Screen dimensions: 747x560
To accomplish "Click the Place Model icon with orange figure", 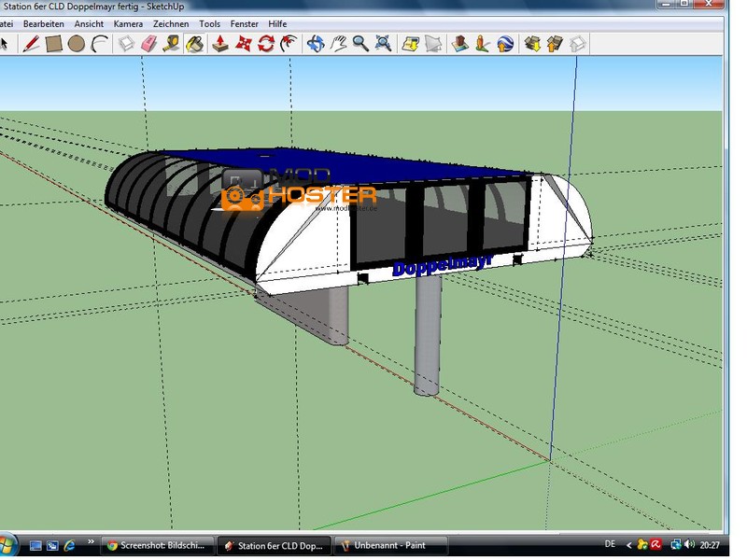I will (x=483, y=44).
